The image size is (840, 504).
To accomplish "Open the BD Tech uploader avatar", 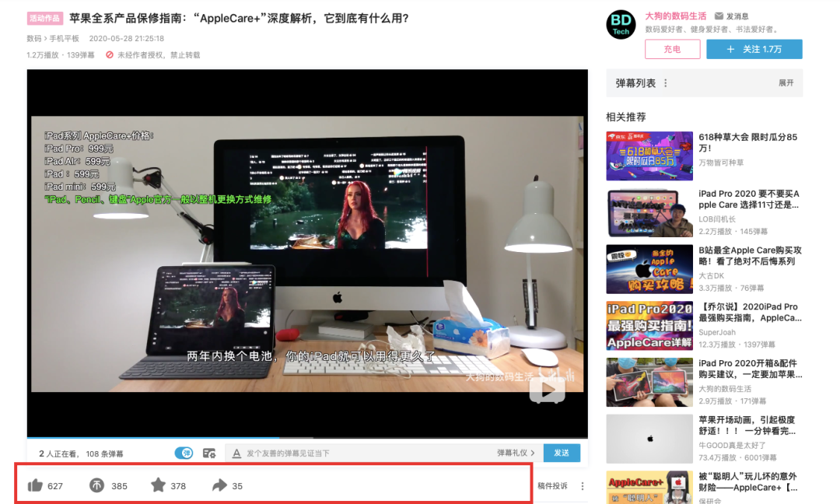I will [x=621, y=25].
